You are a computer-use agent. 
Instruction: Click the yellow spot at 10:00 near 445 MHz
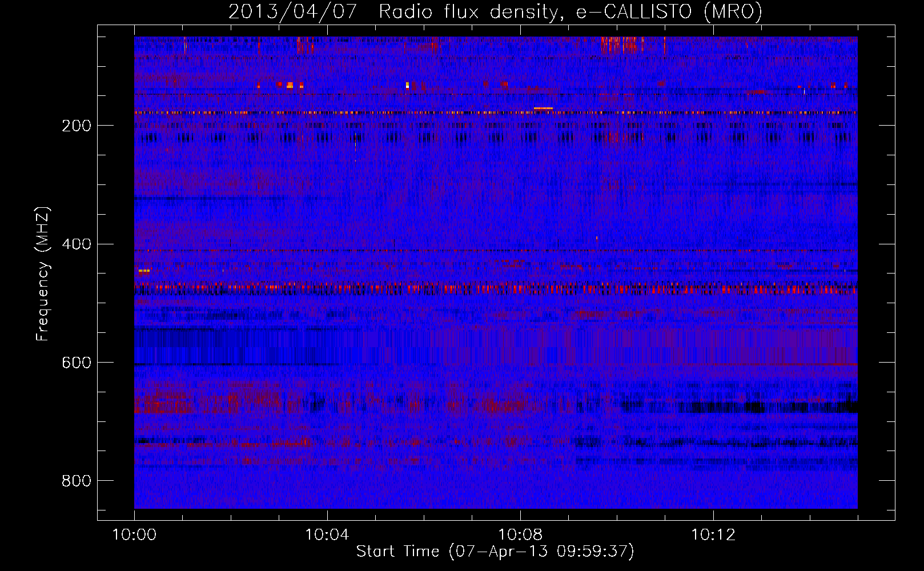pos(144,271)
